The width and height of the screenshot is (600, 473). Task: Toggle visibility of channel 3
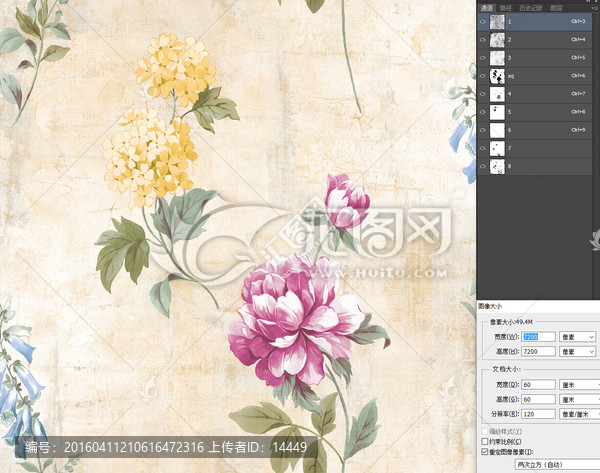pyautogui.click(x=483, y=57)
